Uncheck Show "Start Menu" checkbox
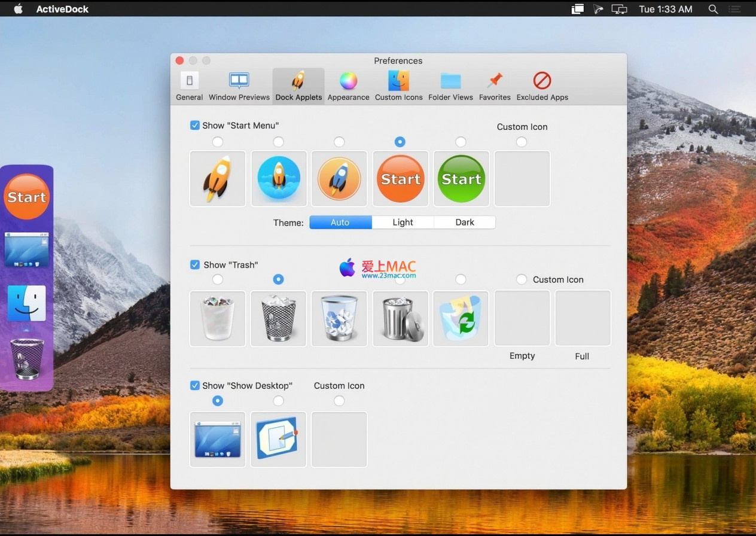The image size is (756, 536). [x=195, y=126]
